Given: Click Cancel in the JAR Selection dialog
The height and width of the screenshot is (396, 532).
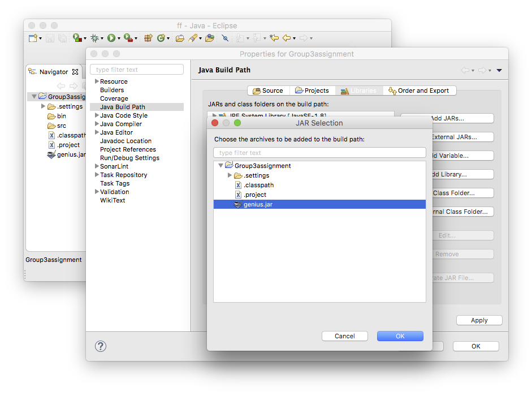Looking at the screenshot, I should tap(345, 336).
